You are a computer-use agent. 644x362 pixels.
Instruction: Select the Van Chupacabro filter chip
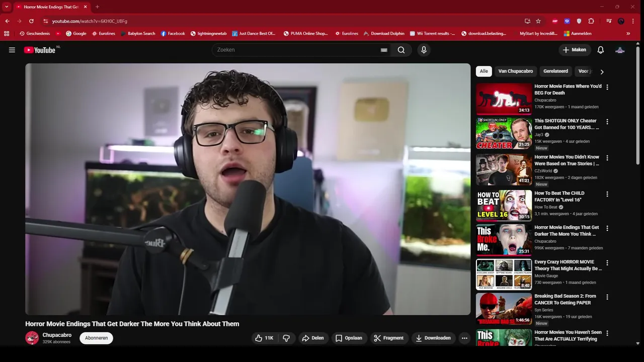pos(516,71)
